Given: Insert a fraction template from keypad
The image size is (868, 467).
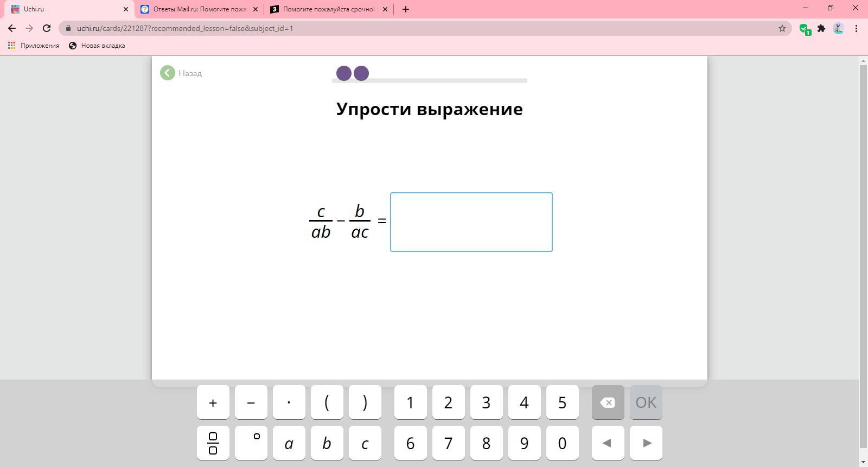Looking at the screenshot, I should (x=213, y=443).
